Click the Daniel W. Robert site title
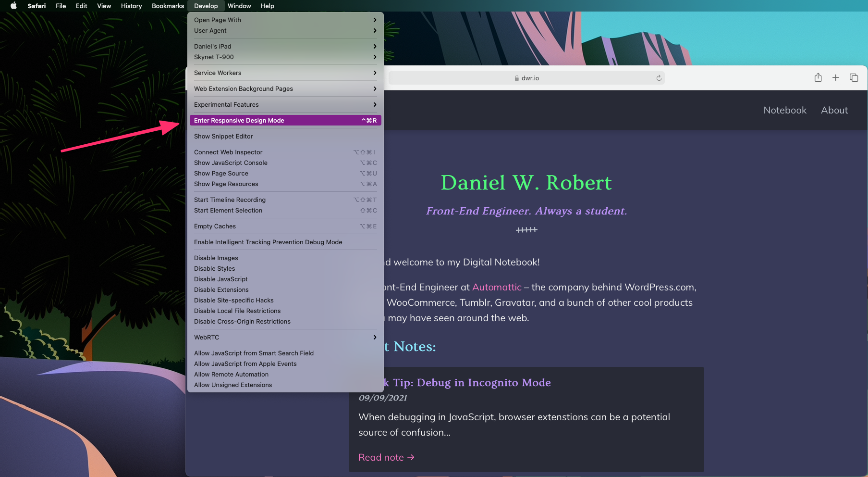 pos(526,183)
